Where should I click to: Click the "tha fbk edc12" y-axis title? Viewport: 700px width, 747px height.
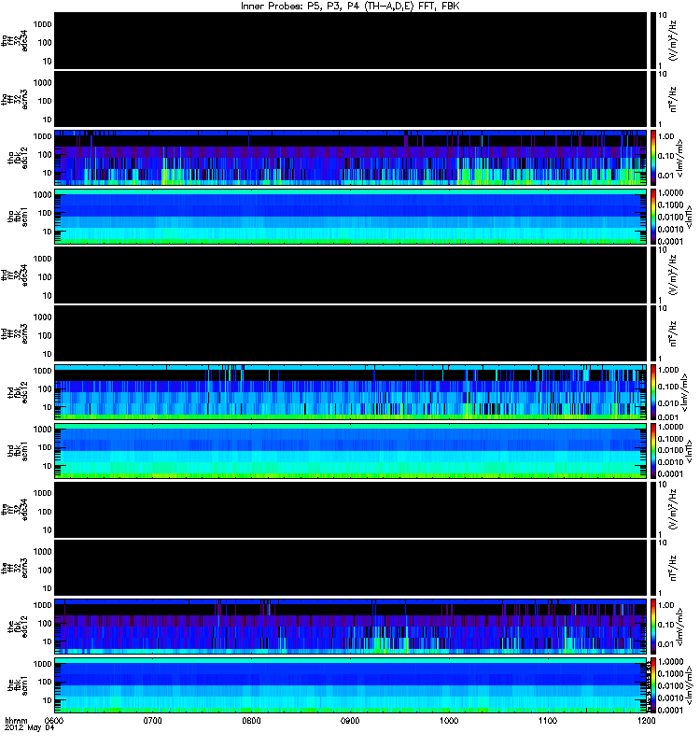point(18,156)
